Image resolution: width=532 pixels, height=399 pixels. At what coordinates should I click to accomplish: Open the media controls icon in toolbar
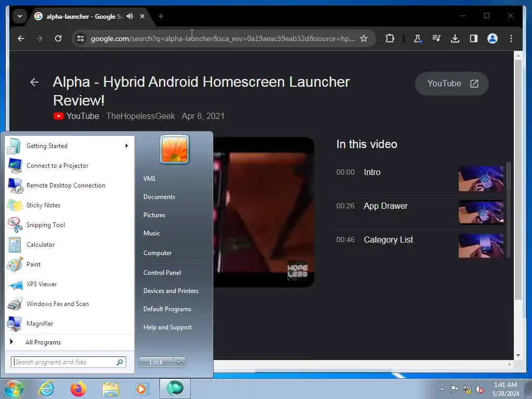[436, 38]
